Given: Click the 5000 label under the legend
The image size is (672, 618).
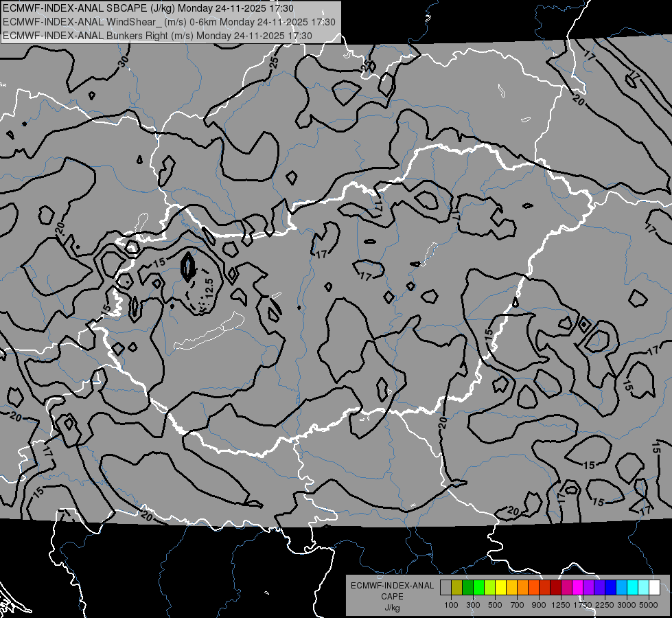Looking at the screenshot, I should click(649, 605).
